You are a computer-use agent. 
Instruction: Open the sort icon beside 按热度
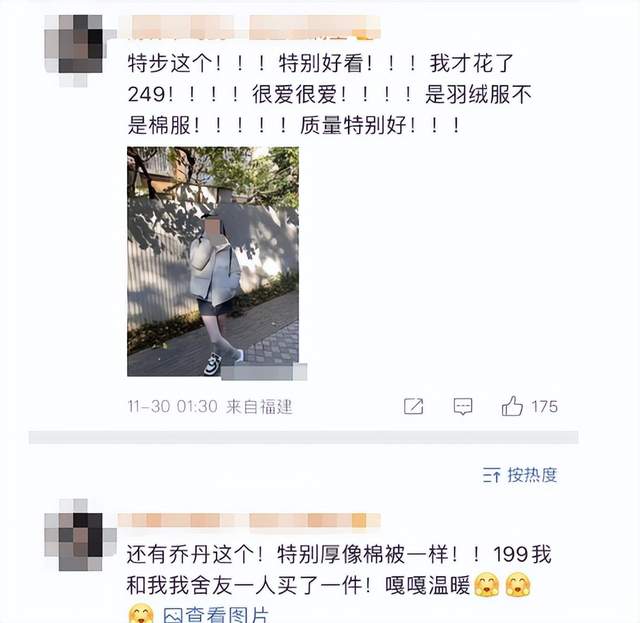coord(491,475)
